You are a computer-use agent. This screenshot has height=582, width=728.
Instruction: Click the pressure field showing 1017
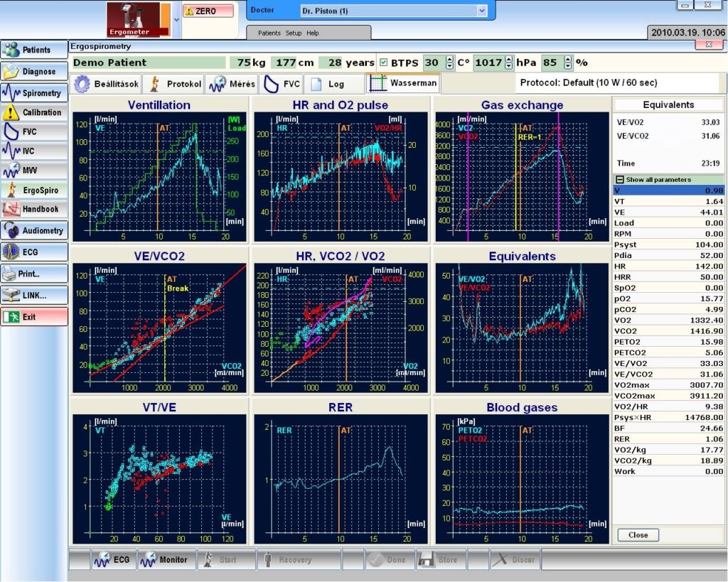489,63
